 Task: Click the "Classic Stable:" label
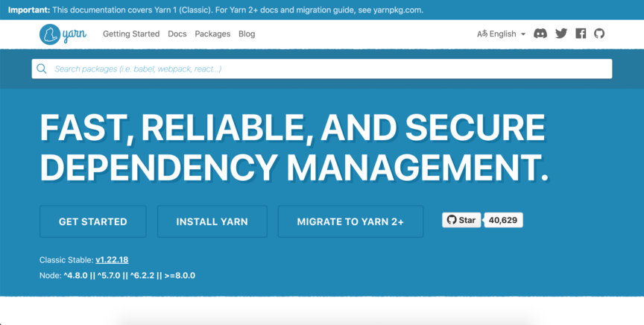point(66,259)
